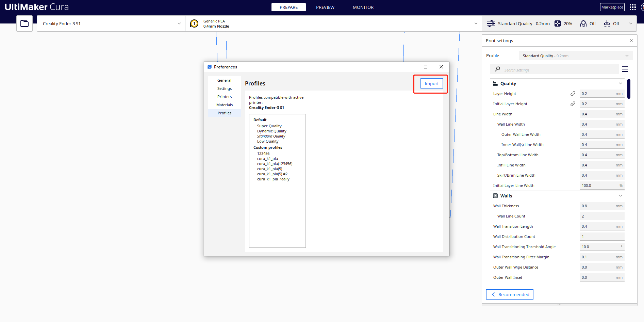Open file folder icon

point(24,23)
